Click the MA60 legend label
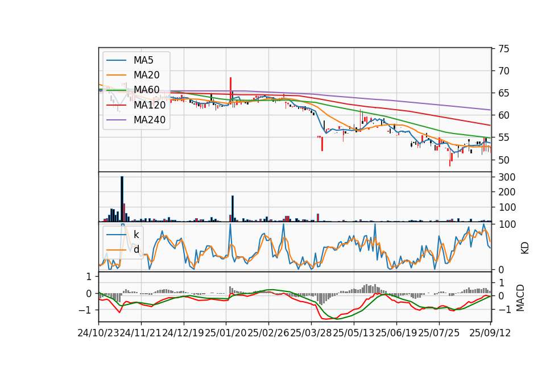Image resolution: width=546 pixels, height=392 pixels. pos(146,90)
